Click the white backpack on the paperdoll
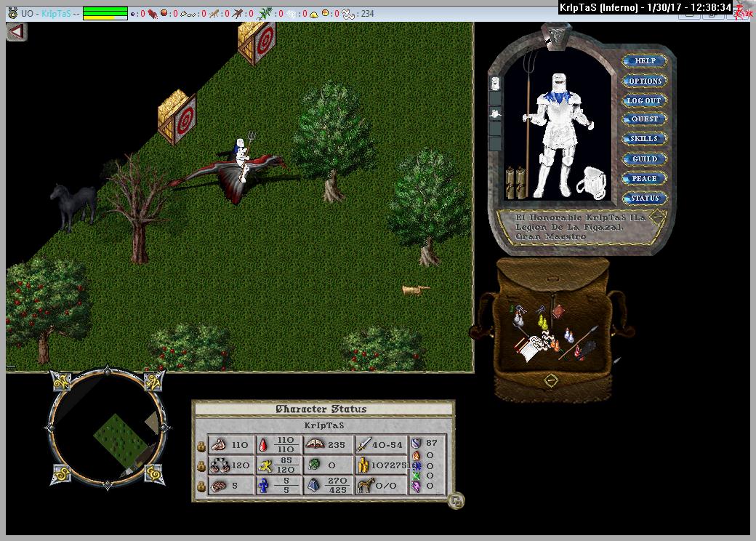The image size is (756, 541). [591, 183]
